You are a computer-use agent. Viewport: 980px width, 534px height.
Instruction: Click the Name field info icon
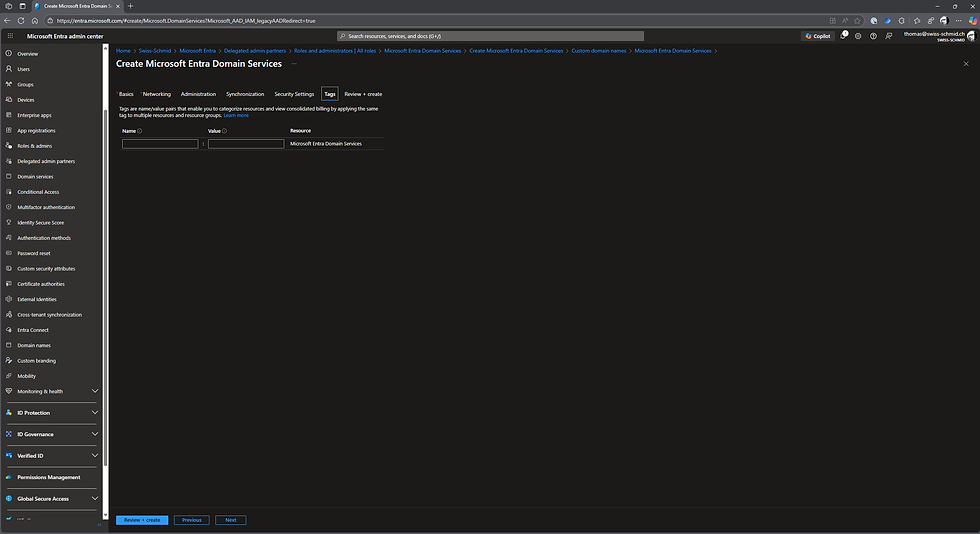pyautogui.click(x=139, y=131)
